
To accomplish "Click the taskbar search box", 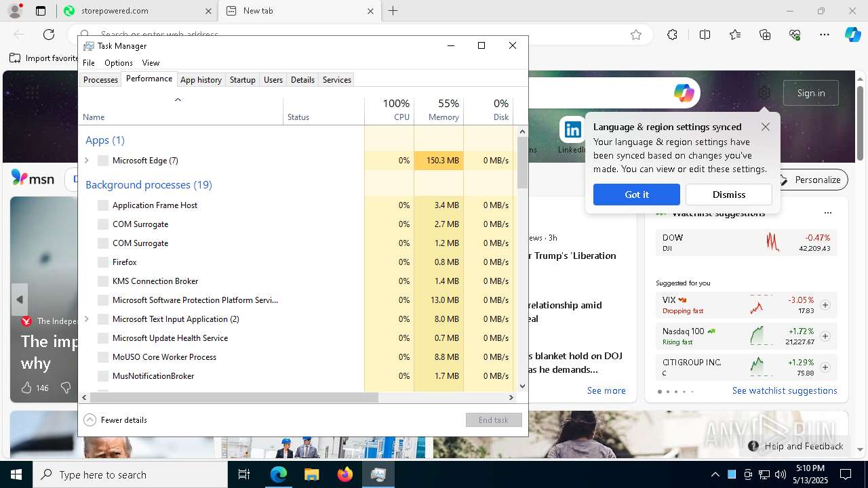I will coord(130,474).
